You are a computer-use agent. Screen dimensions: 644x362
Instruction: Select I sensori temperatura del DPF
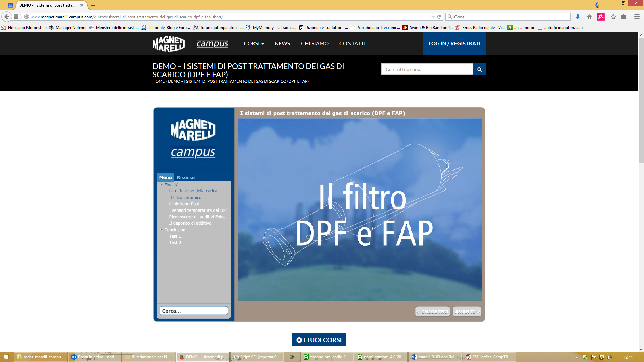point(199,210)
